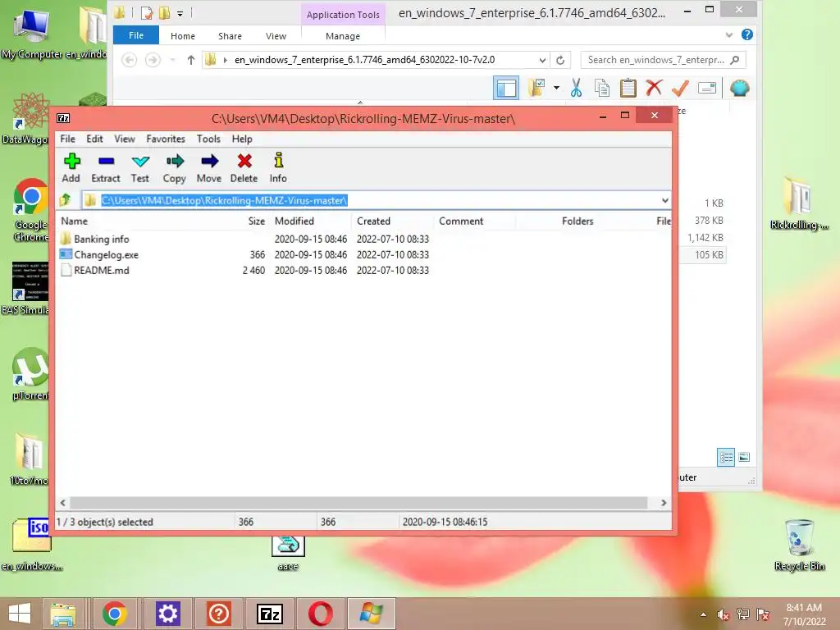This screenshot has width=840, height=630.
Task: Sort by Modified column header
Action: point(294,221)
